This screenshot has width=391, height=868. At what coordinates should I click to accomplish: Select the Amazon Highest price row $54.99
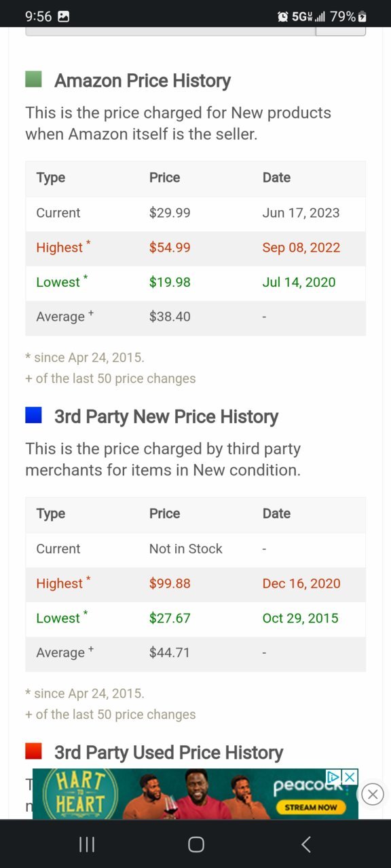coord(195,248)
